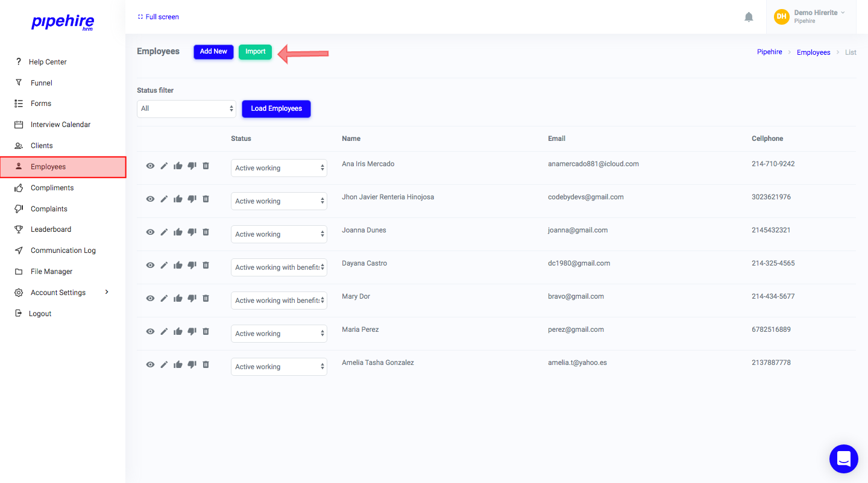868x483 pixels.
Task: Click the Import button
Action: click(x=255, y=52)
